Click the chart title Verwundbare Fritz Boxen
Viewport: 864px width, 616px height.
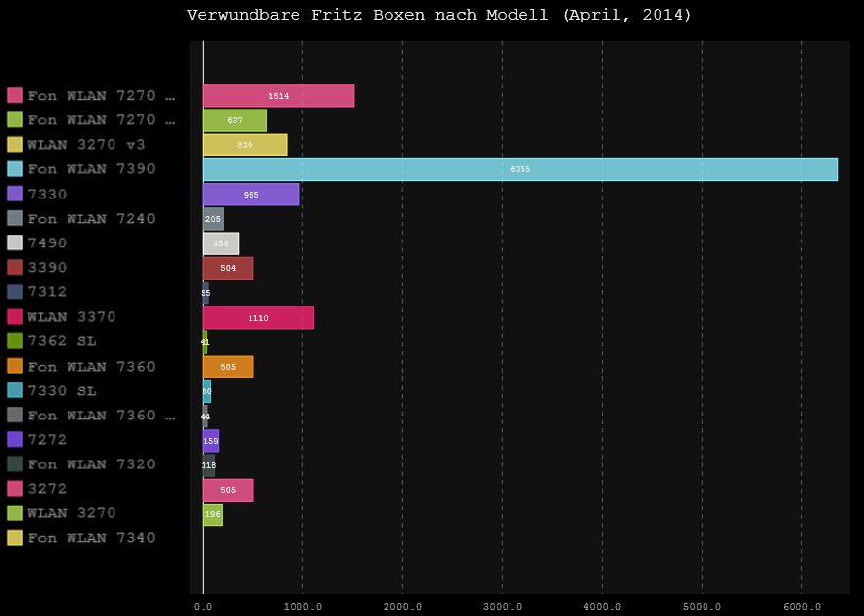tap(438, 15)
